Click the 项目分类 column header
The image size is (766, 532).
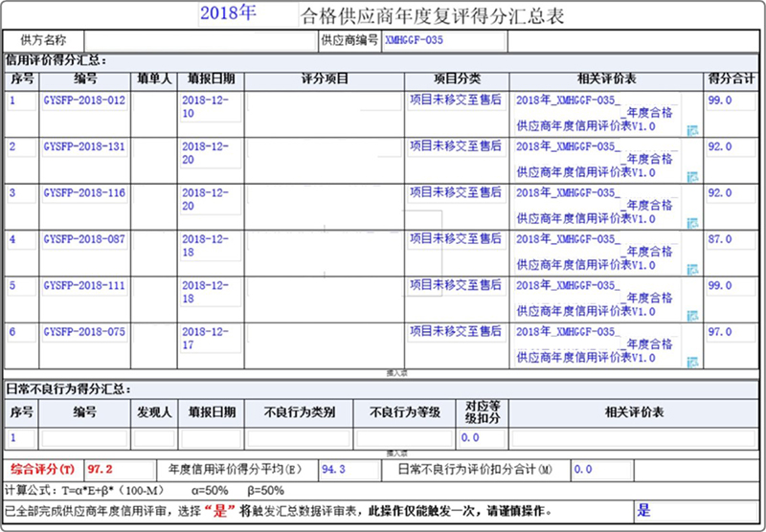457,79
